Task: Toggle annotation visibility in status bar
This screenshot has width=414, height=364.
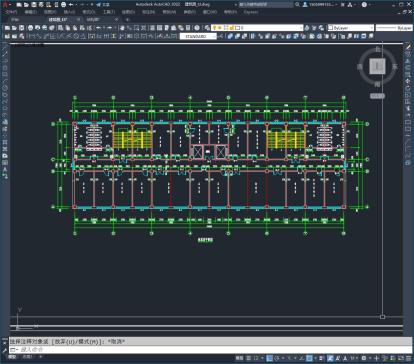Action: coord(330,357)
